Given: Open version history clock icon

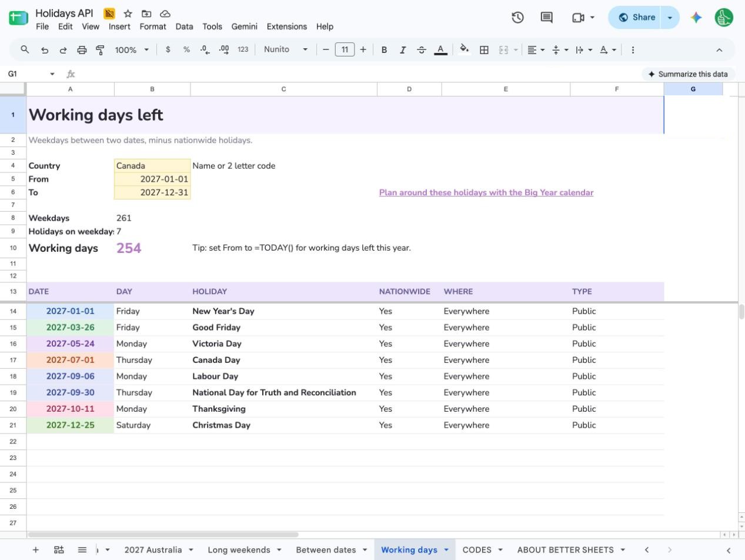Looking at the screenshot, I should click(x=517, y=18).
